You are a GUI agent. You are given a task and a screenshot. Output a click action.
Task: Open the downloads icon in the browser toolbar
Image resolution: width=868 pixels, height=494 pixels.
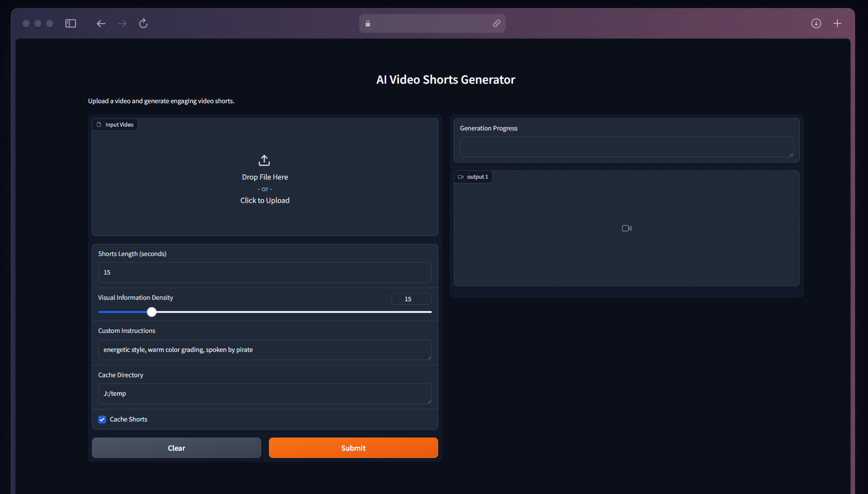pyautogui.click(x=816, y=23)
